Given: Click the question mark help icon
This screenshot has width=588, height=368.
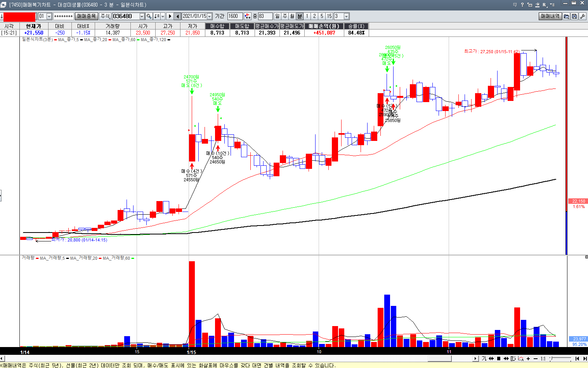Looking at the screenshot, I should [522, 5].
